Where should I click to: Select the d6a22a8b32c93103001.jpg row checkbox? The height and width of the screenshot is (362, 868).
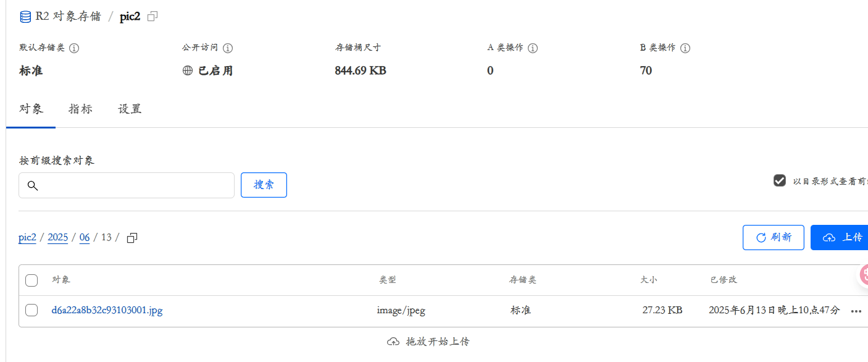(x=31, y=310)
